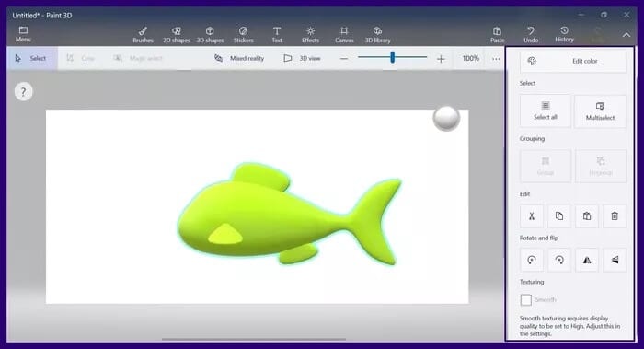Open the Canvas tab
This screenshot has width=644, height=349.
click(x=344, y=34)
